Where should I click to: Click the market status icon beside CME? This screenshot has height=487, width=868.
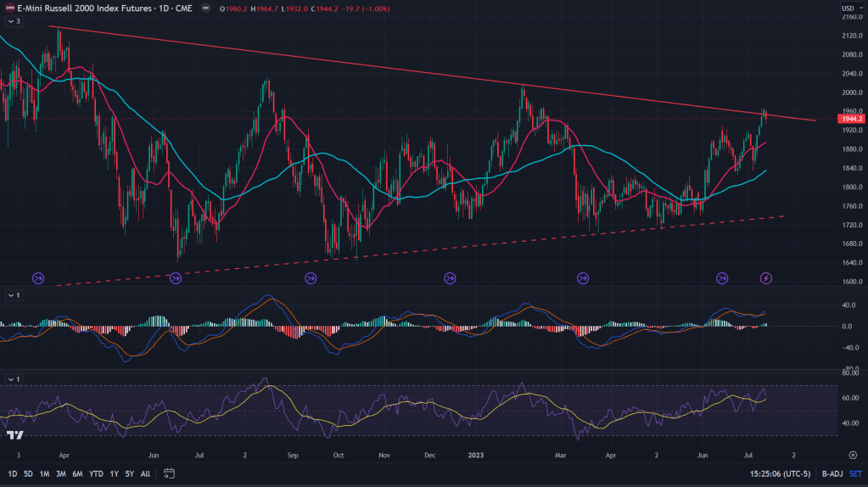[x=211, y=8]
